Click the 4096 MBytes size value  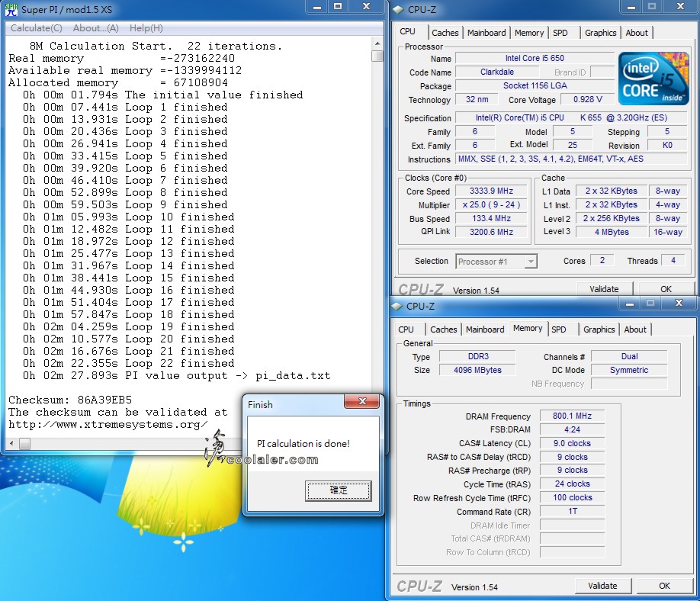pos(477,370)
